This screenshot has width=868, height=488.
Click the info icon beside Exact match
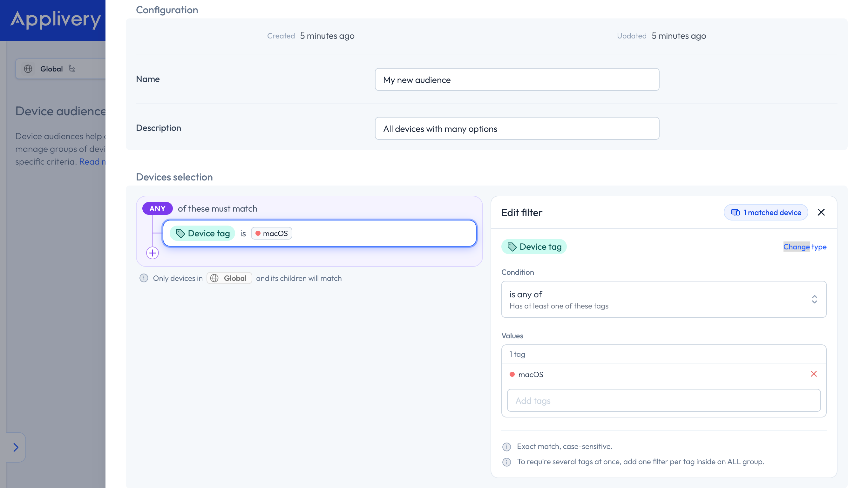[x=506, y=447]
